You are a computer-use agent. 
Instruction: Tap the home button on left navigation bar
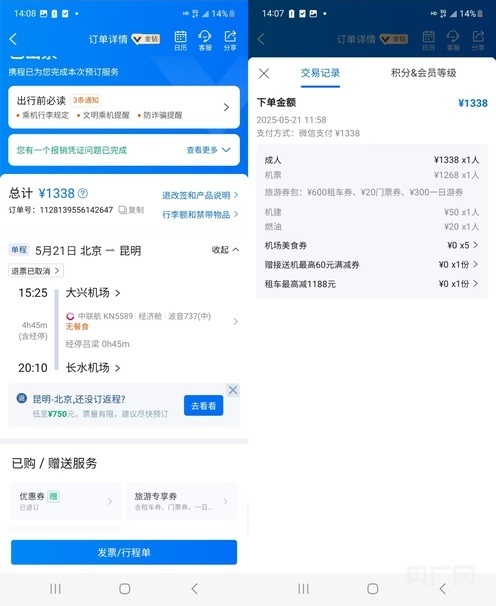[x=124, y=589]
